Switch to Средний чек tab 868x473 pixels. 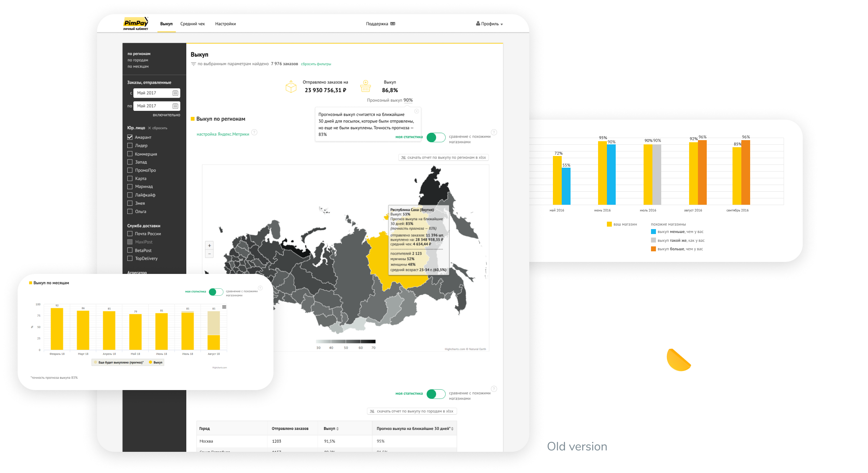pos(193,24)
